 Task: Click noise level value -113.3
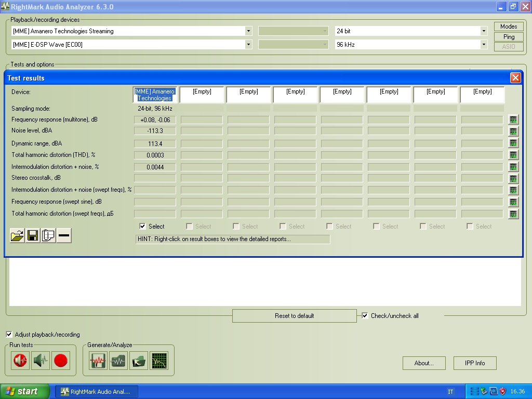155,131
